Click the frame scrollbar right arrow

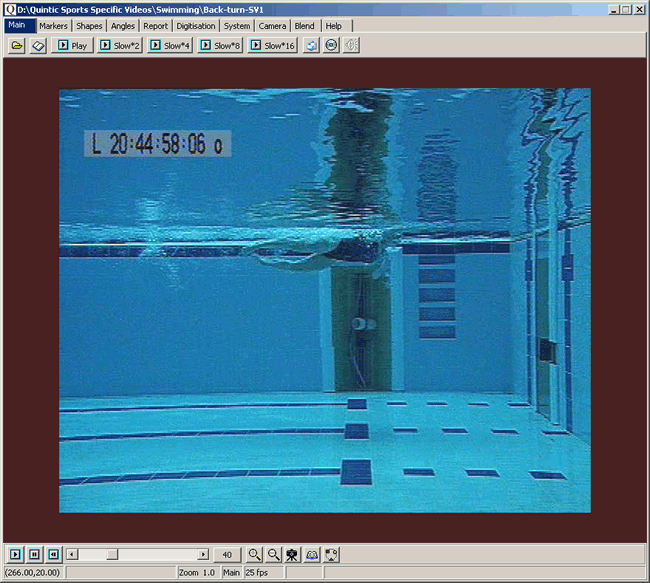coord(203,554)
